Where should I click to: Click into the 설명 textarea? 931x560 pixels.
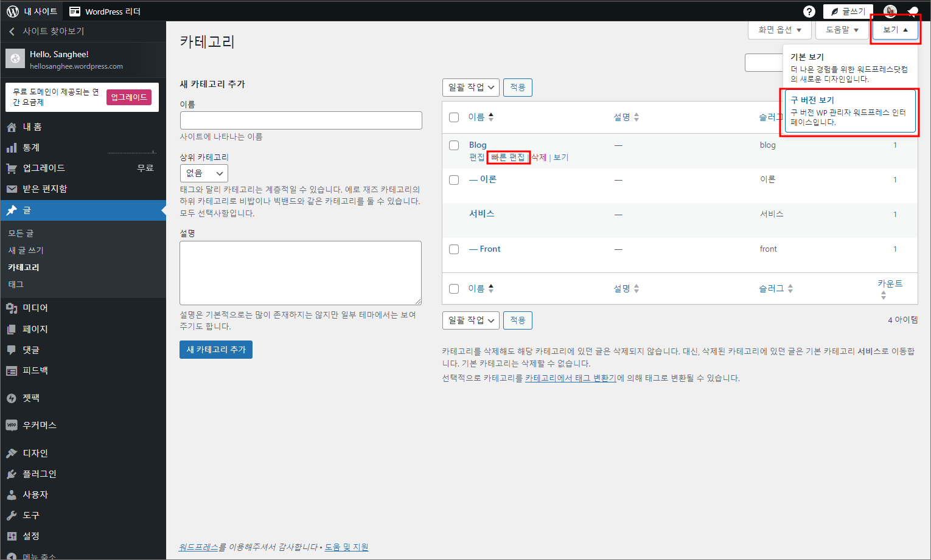[301, 273]
